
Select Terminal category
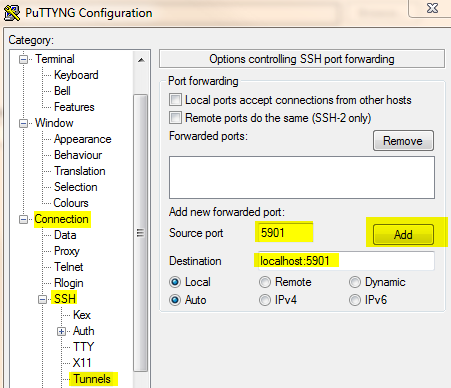click(55, 59)
